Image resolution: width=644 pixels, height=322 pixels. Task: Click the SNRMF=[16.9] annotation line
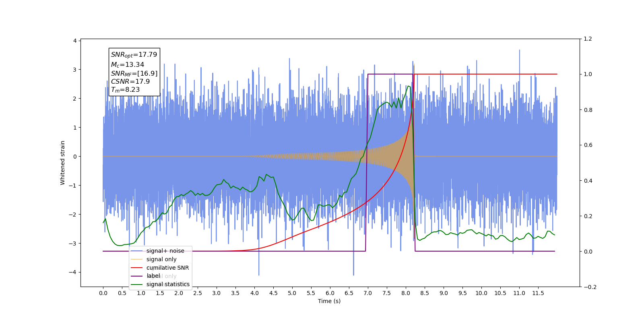pos(134,73)
